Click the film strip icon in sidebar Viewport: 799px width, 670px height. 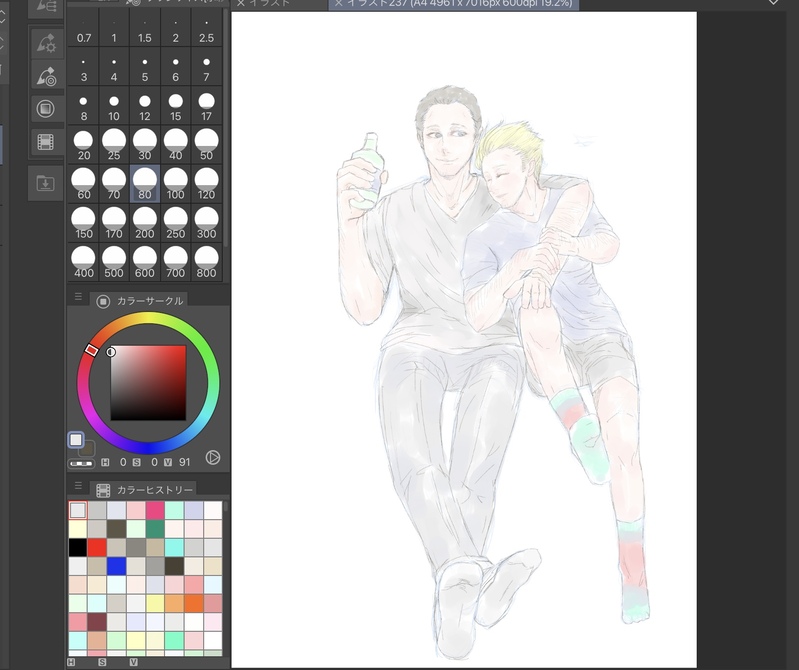(x=46, y=141)
